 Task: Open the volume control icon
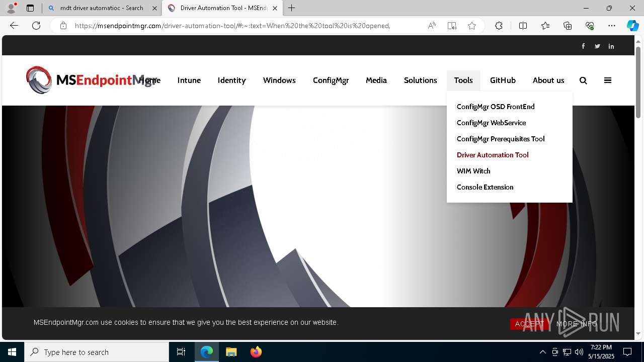click(579, 352)
